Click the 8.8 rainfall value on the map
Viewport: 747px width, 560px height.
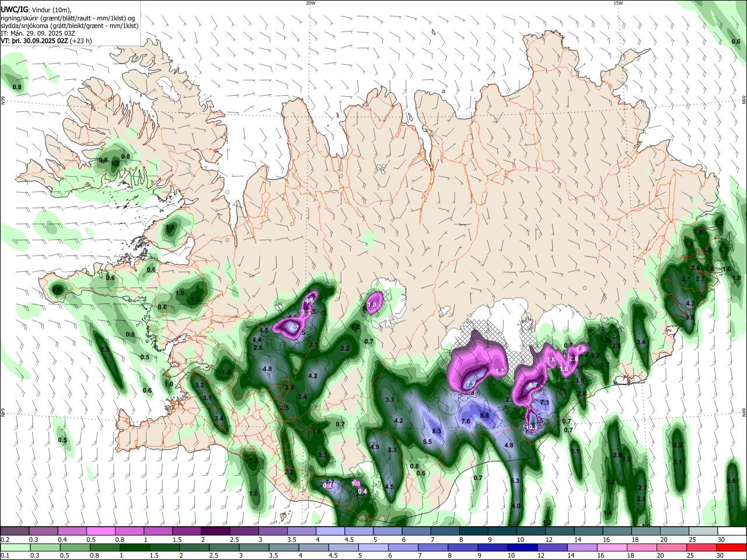[x=484, y=415]
